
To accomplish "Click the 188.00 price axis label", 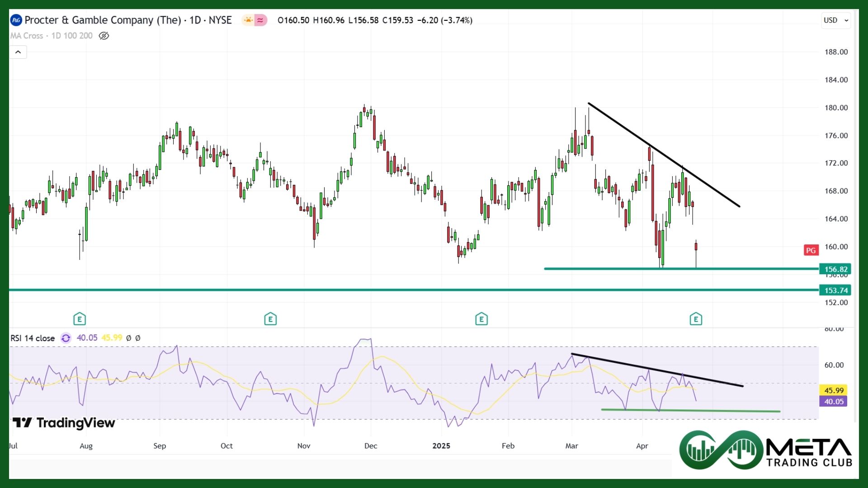I will (x=836, y=52).
